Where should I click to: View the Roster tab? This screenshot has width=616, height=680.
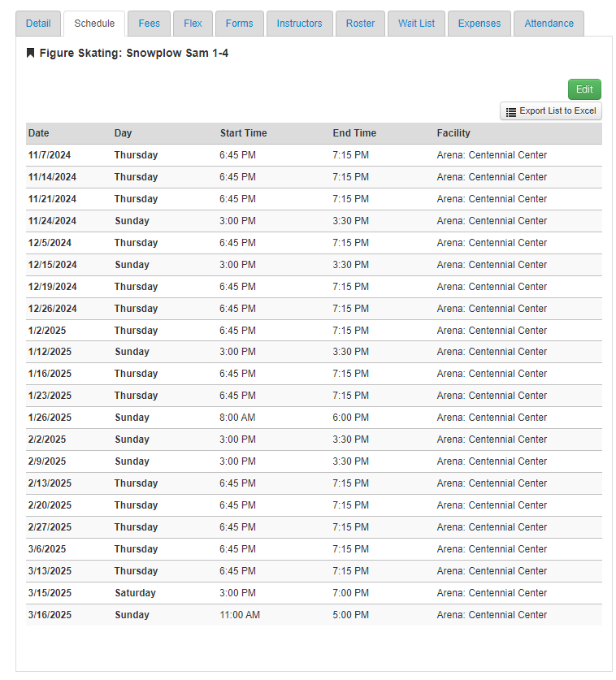(x=360, y=24)
